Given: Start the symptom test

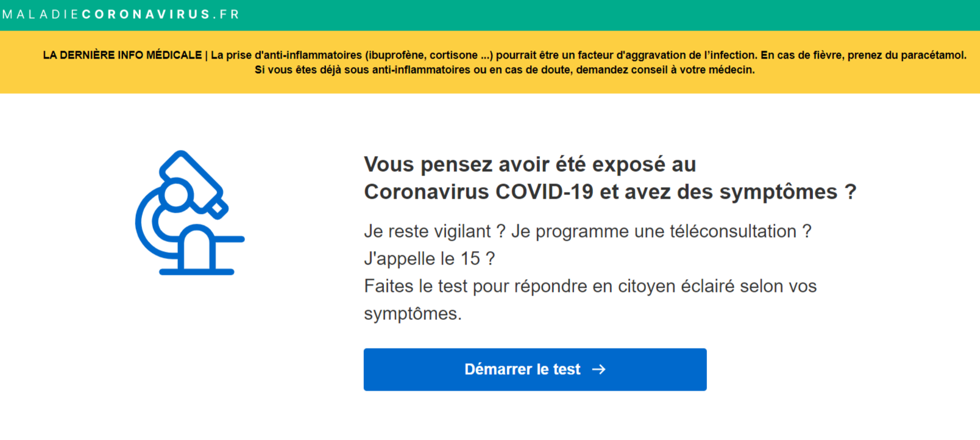Looking at the screenshot, I should coord(534,369).
